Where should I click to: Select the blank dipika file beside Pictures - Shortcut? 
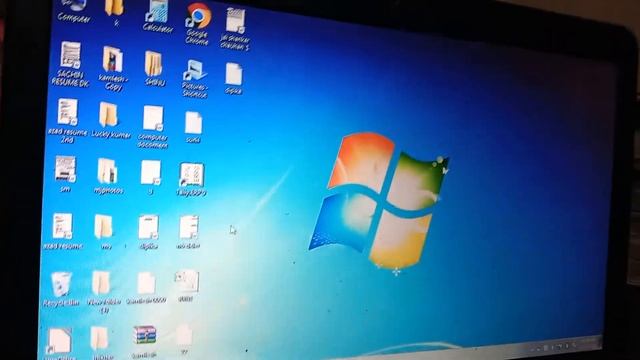pos(233,78)
